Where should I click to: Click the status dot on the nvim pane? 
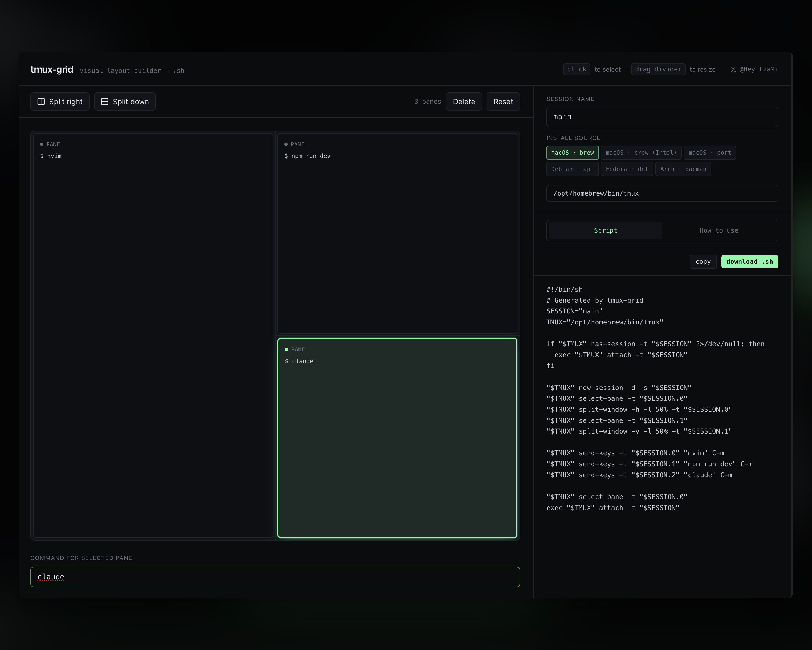point(41,144)
